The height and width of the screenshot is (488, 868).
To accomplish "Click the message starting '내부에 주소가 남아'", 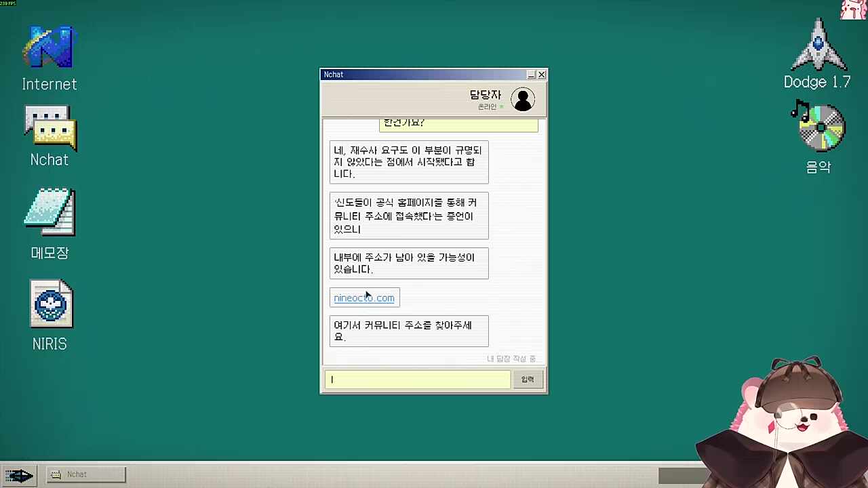I will tap(409, 264).
